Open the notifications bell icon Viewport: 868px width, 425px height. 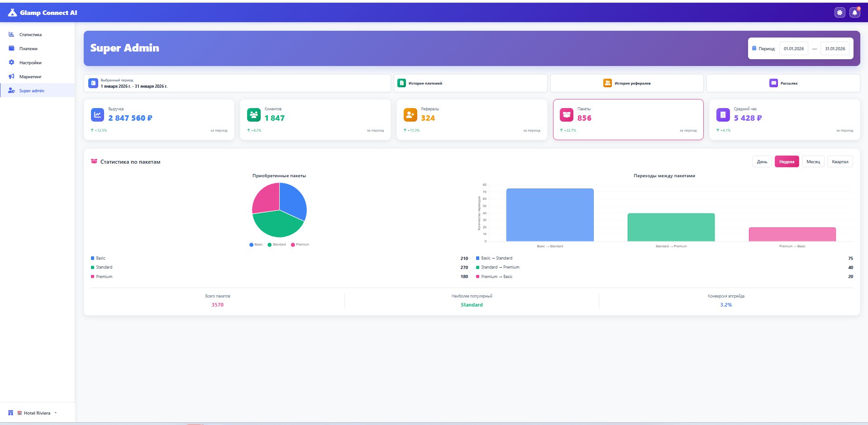[x=854, y=13]
